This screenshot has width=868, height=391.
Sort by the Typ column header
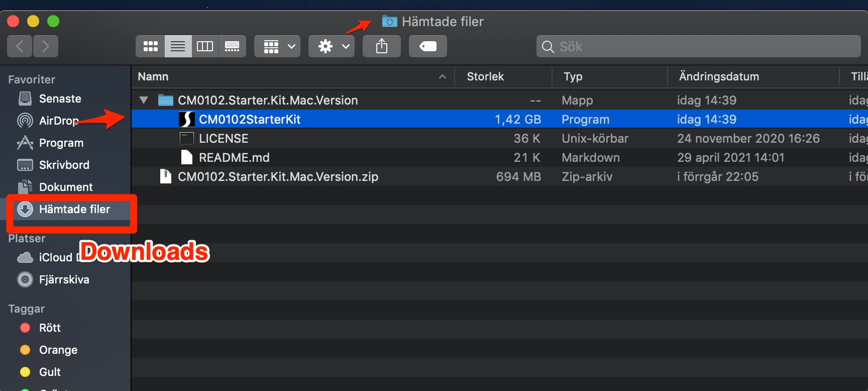[573, 76]
